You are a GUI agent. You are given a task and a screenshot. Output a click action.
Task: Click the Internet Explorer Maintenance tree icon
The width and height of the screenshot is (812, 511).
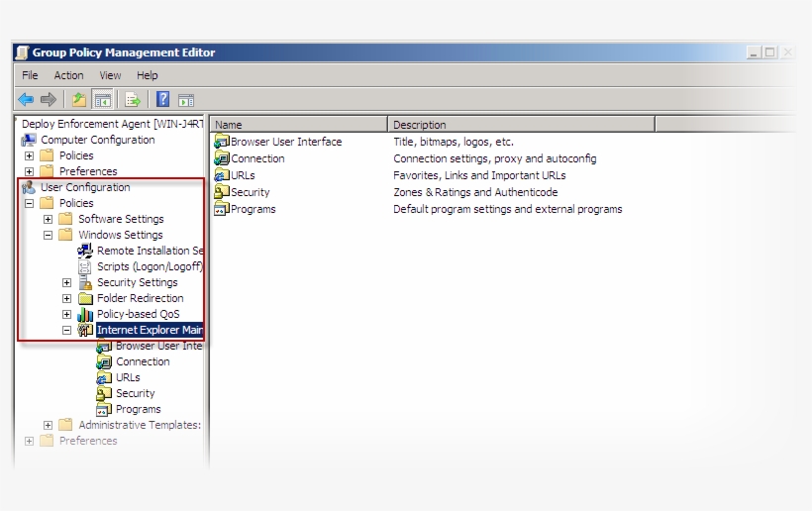(x=85, y=330)
